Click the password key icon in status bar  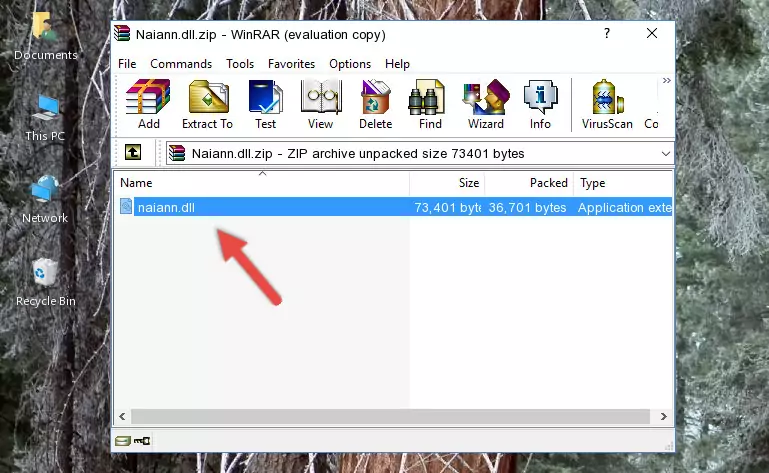point(142,441)
